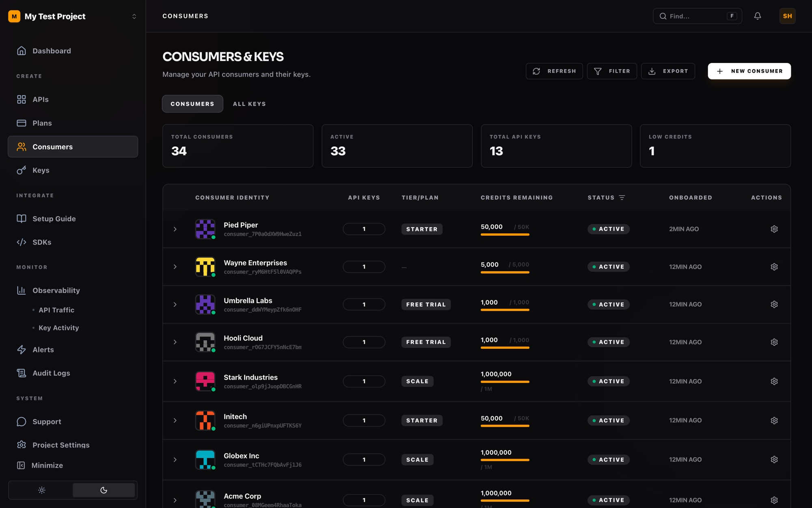
Task: Expand the Globex Inc row
Action: click(x=175, y=460)
